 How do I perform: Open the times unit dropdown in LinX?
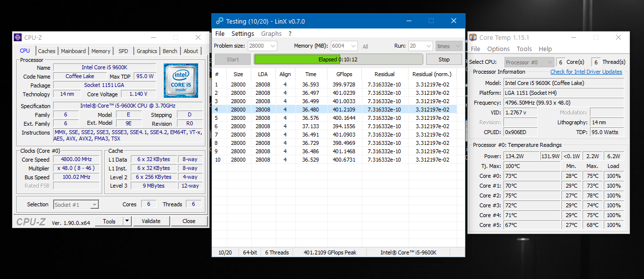coord(448,46)
